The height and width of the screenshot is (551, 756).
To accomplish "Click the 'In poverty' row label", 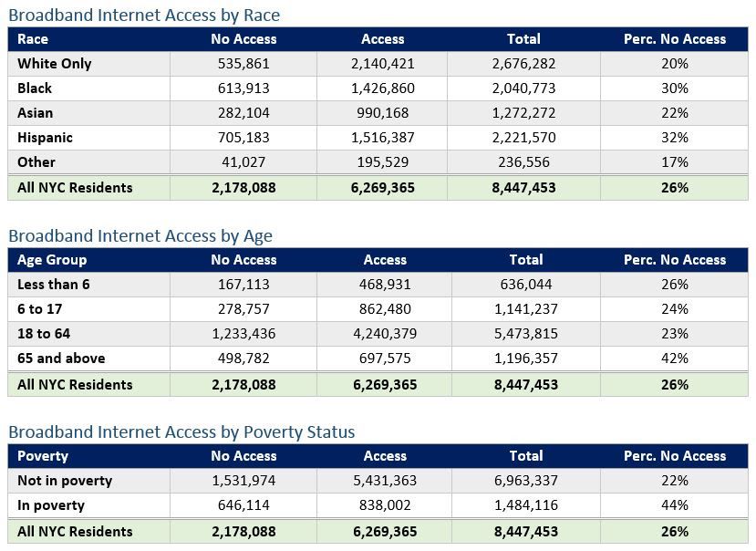I will [x=51, y=505].
